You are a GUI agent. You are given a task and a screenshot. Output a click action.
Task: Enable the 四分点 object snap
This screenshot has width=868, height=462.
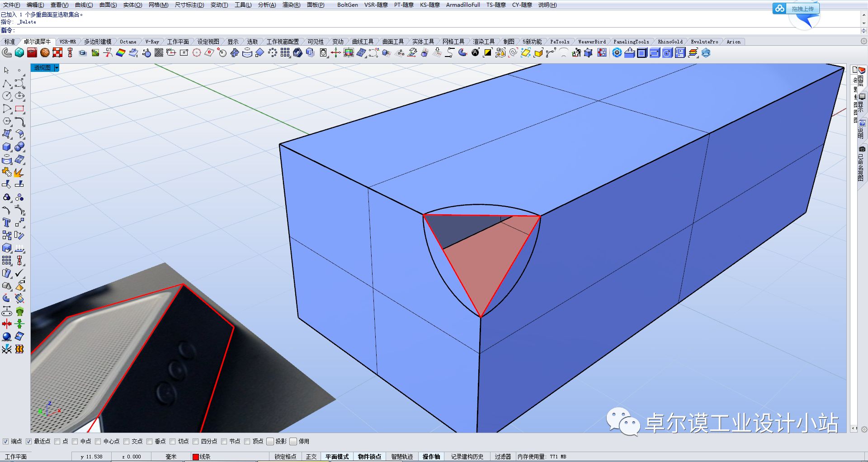(196, 442)
